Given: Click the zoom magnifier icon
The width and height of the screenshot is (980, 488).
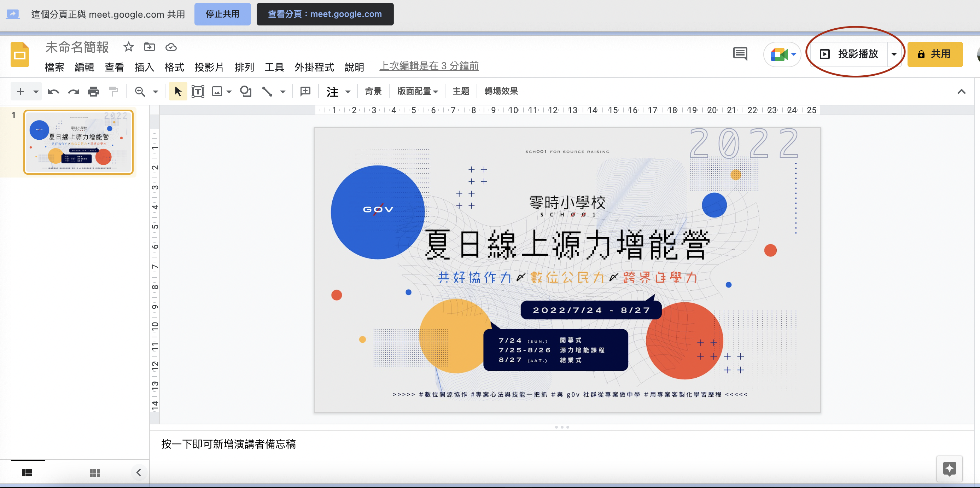Looking at the screenshot, I should pos(140,91).
